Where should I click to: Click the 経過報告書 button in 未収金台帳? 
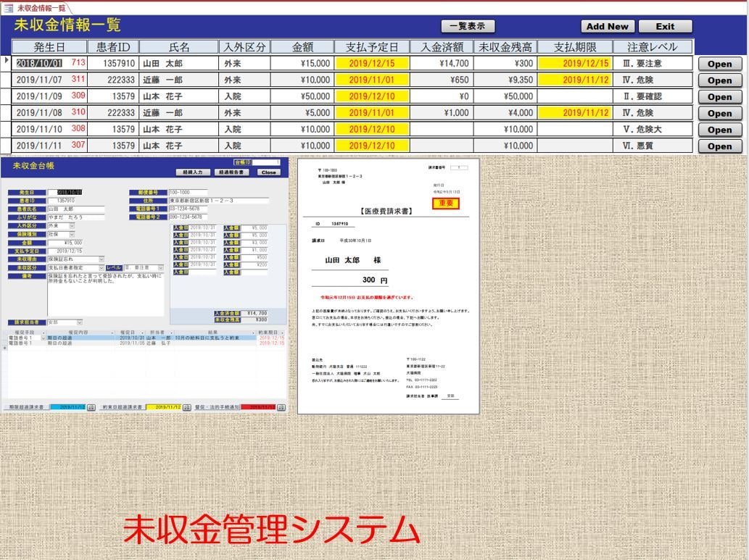click(x=232, y=172)
